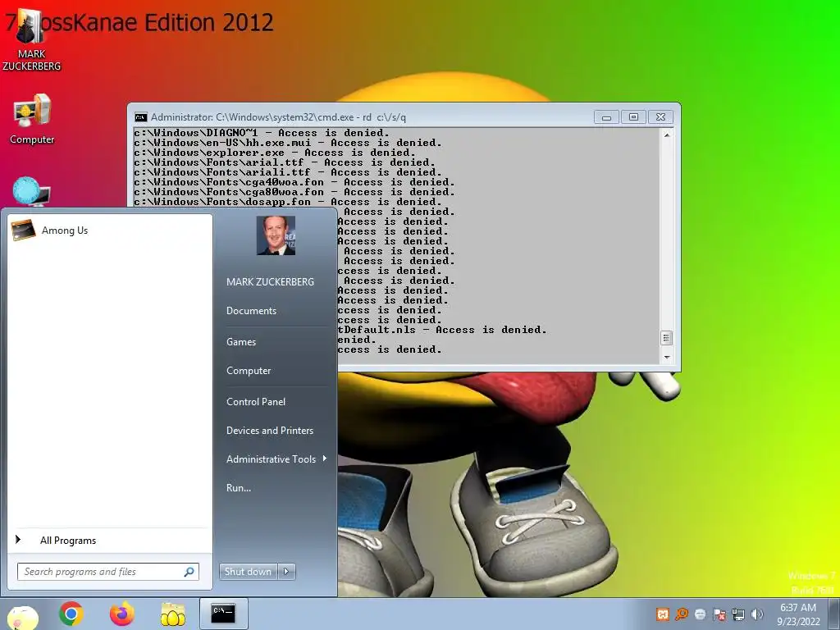Click the line mentioning Fonts\ariali.ttf
Image resolution: width=840 pixels, height=630 pixels.
(x=288, y=172)
